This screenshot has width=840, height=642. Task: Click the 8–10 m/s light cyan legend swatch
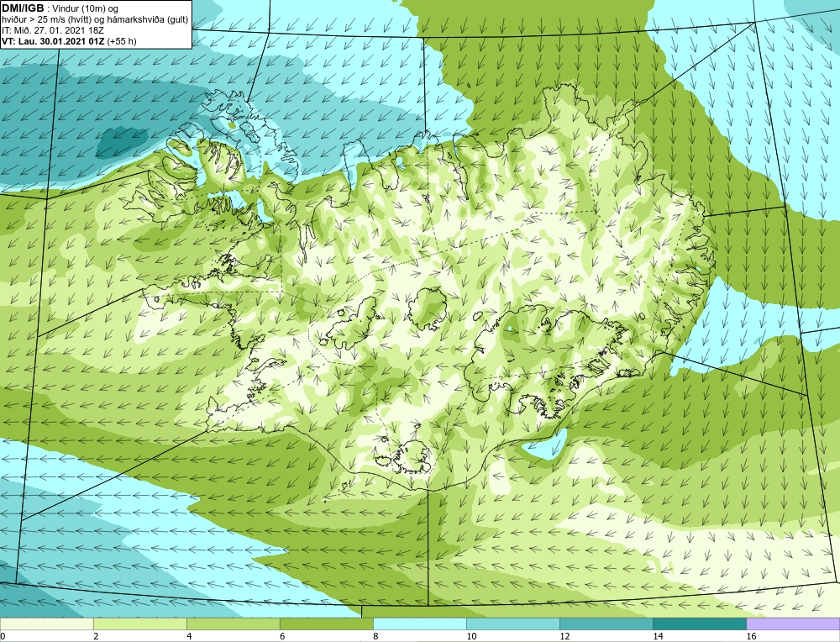coord(419,624)
